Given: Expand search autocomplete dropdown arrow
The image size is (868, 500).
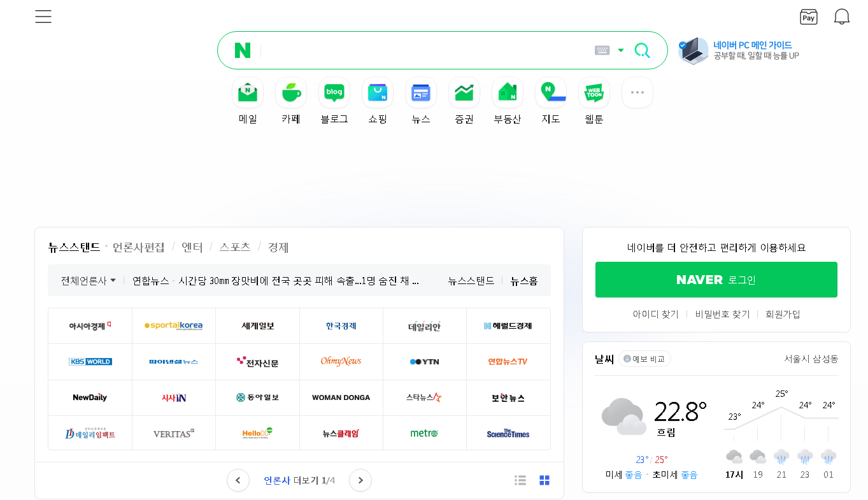Looking at the screenshot, I should click(621, 50).
